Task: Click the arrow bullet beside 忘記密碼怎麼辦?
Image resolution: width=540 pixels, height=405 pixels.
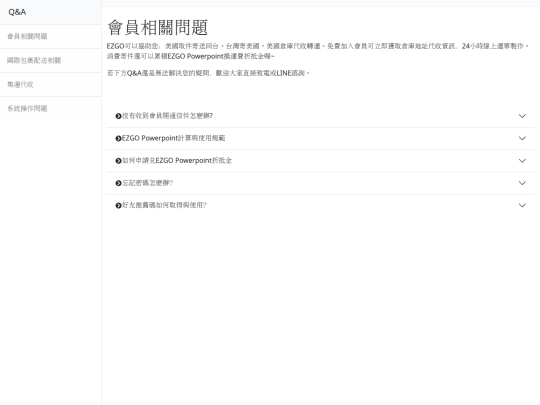Action: coord(118,183)
